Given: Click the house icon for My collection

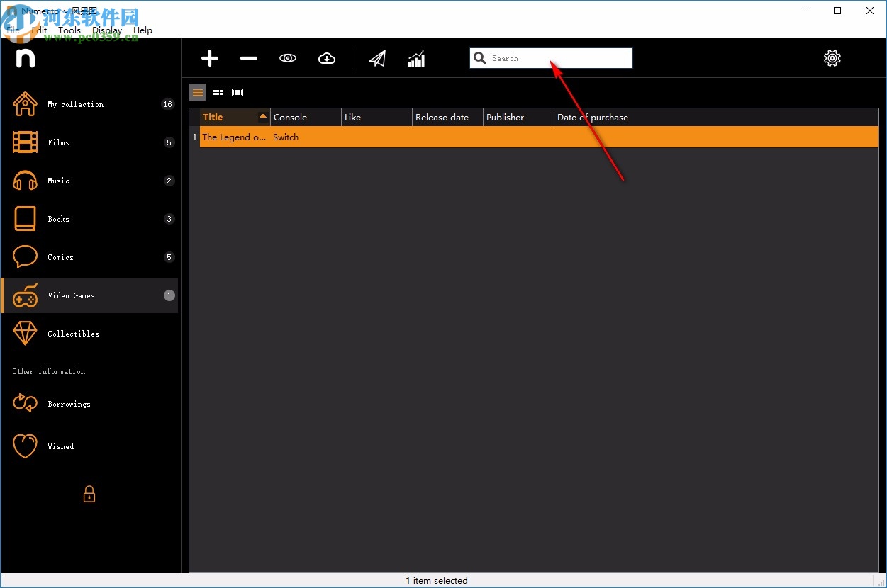Looking at the screenshot, I should tap(25, 104).
